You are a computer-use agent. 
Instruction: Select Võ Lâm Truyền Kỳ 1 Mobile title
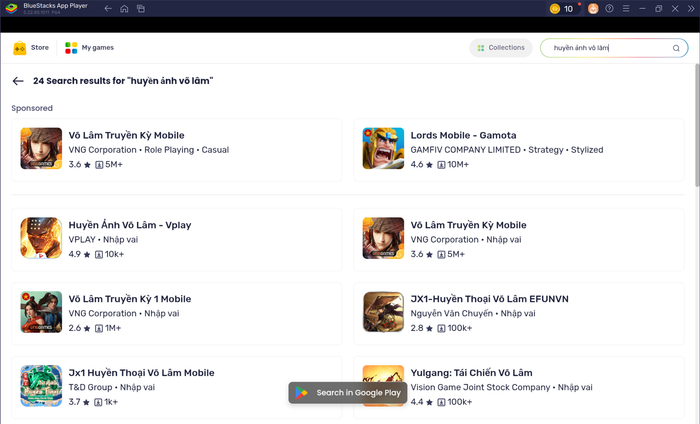pyautogui.click(x=130, y=299)
